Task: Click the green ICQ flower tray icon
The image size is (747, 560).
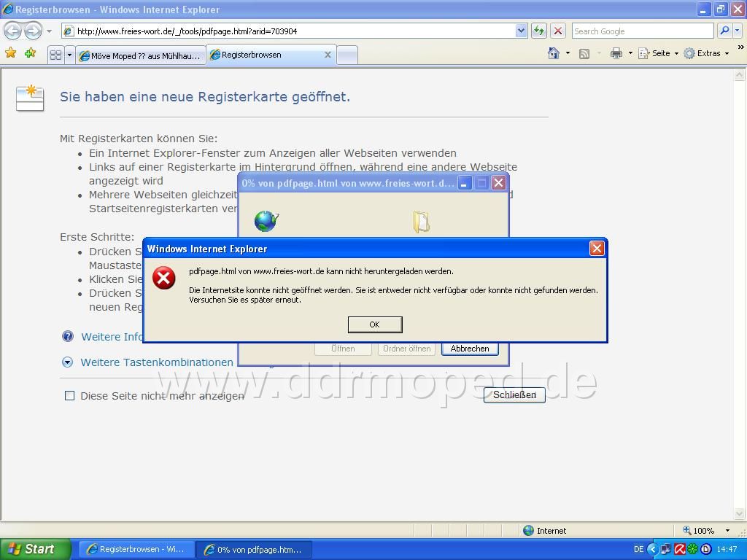Action: tap(692, 550)
